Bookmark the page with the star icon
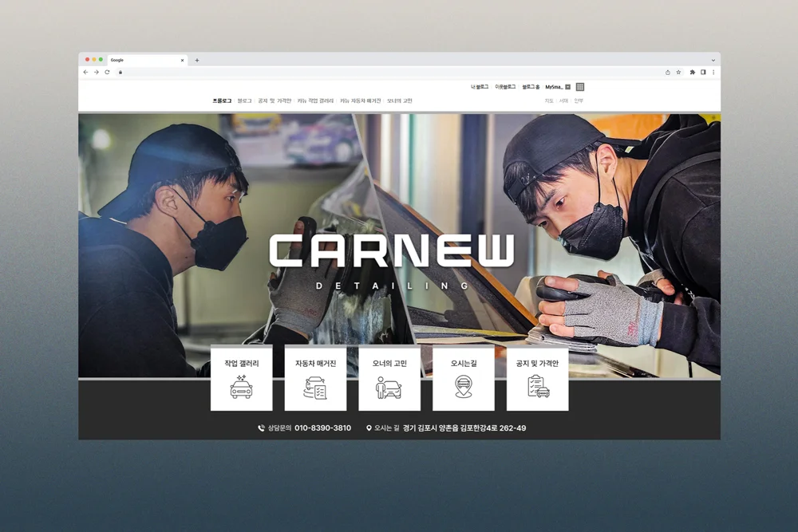Viewport: 798px width, 532px height. pyautogui.click(x=678, y=73)
